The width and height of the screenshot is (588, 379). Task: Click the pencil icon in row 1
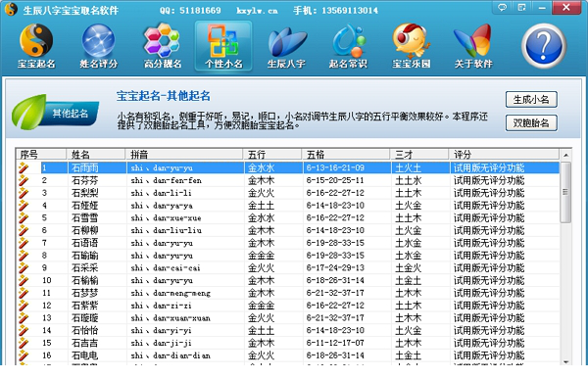coord(24,167)
